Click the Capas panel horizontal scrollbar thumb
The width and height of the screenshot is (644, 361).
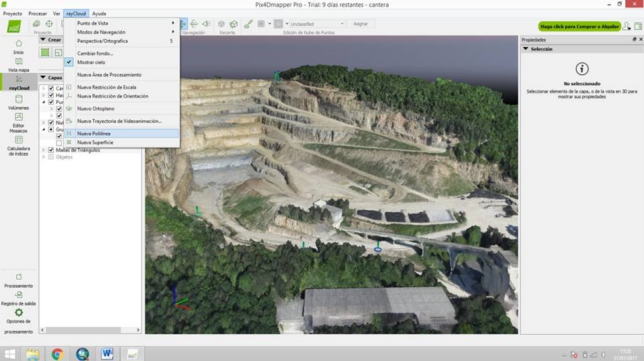pyautogui.click(x=83, y=330)
